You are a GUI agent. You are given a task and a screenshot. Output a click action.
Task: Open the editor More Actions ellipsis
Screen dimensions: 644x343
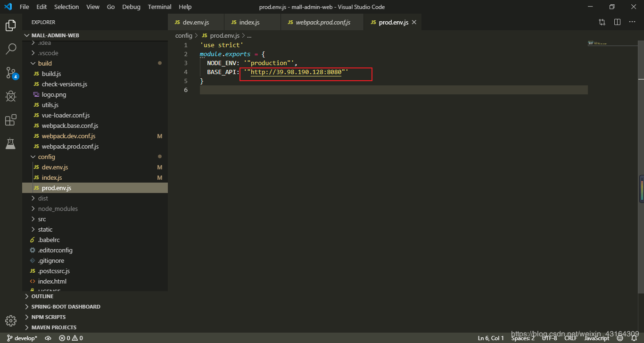tap(632, 22)
